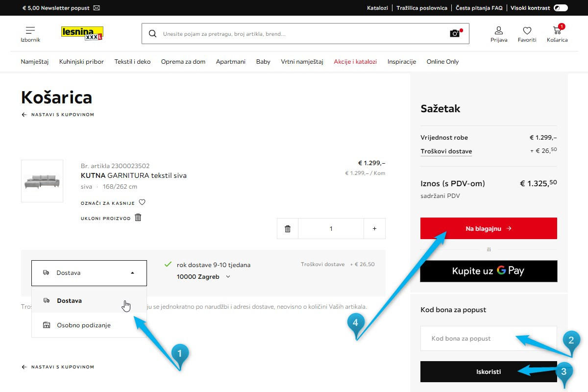Click 'siva · 168/262 cm' text
Viewport: 588px width, 392px height.
coord(109,187)
